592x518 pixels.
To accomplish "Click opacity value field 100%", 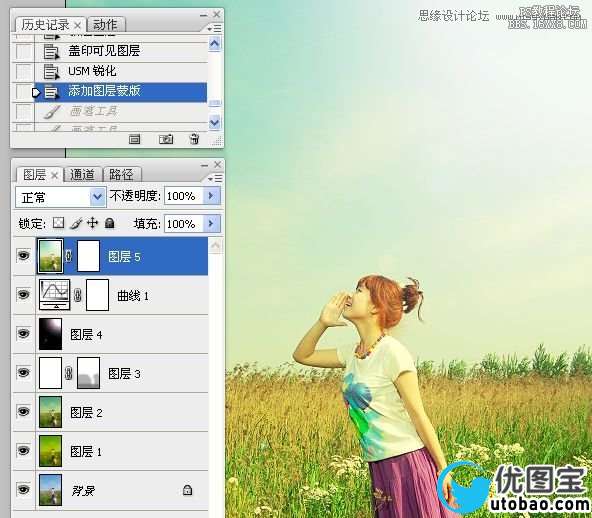I will tap(184, 196).
